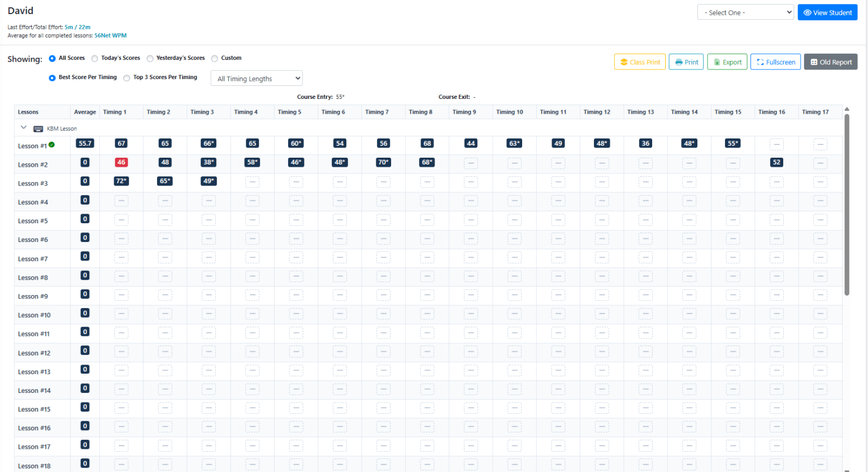Viewport: 868px width, 472px height.
Task: Click the Old Report table icon
Action: [x=814, y=62]
